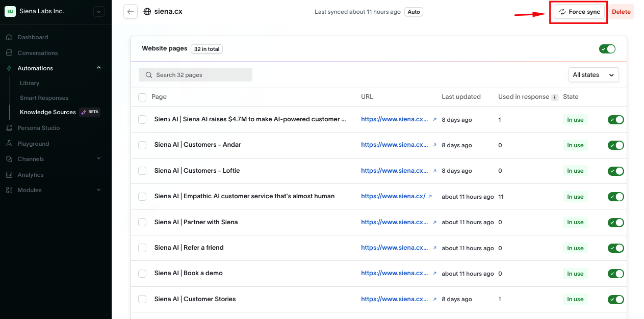Disable the Refer a friend page toggle

click(616, 248)
